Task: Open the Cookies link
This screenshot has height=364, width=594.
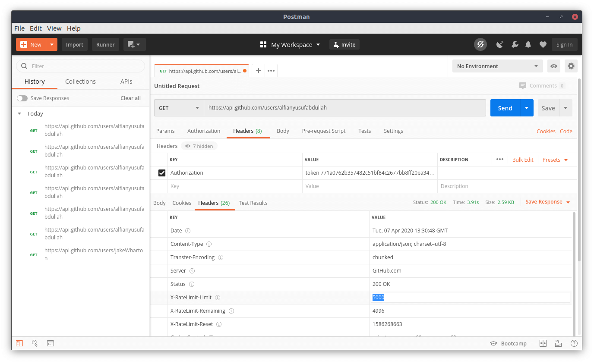Action: (x=546, y=132)
